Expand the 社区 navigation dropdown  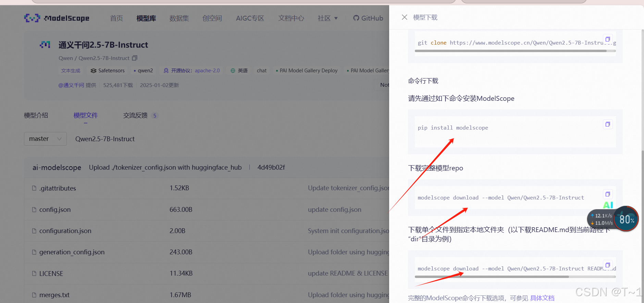click(x=328, y=18)
